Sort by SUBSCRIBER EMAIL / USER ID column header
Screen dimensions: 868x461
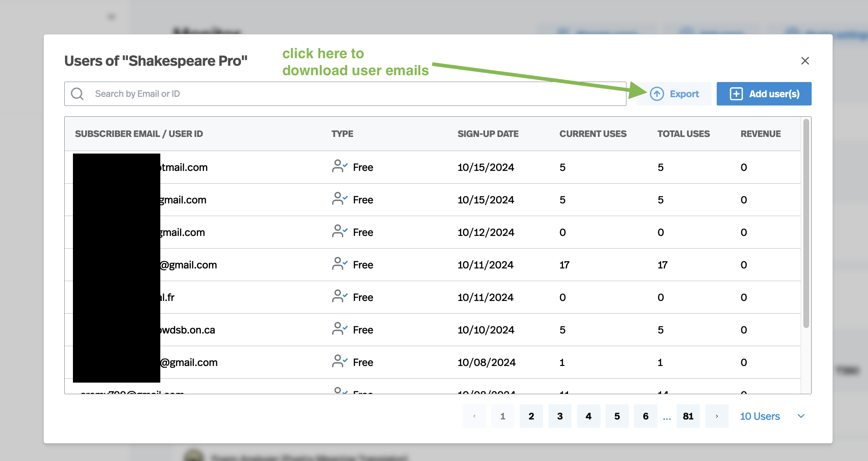[x=139, y=134]
